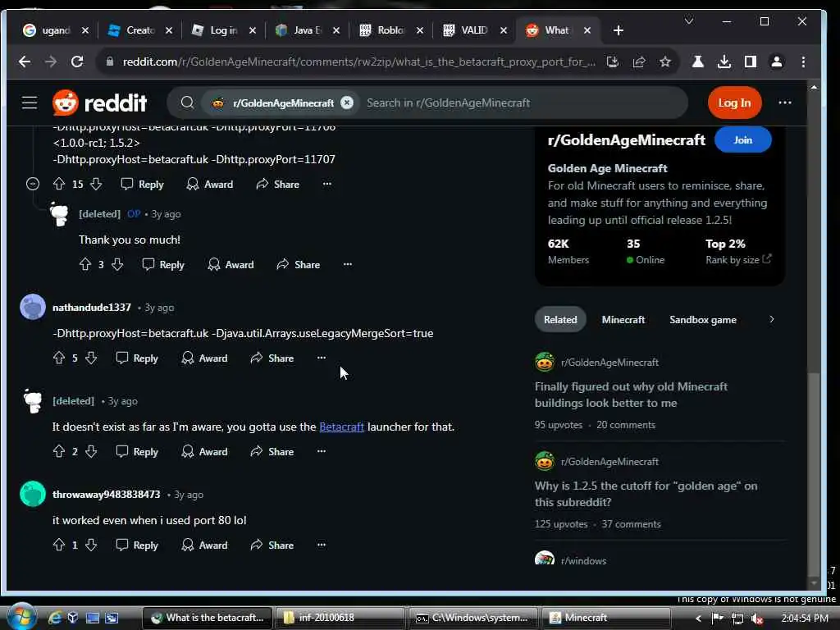Downvote the Betacraft launcher comment
The height and width of the screenshot is (630, 840).
coord(91,452)
